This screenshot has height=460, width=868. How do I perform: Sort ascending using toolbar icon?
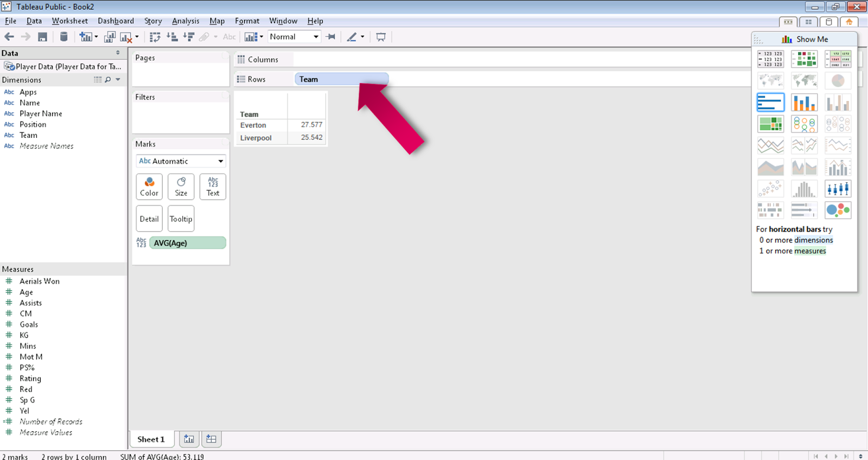point(172,37)
